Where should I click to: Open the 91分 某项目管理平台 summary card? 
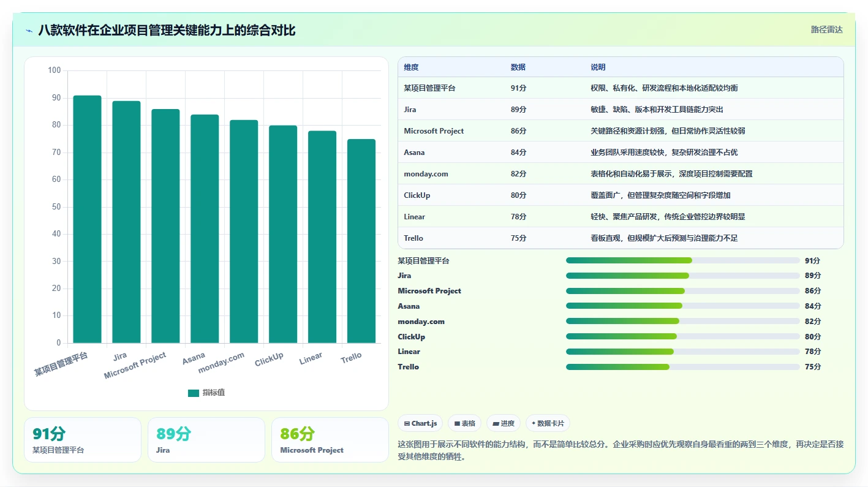[x=83, y=440]
